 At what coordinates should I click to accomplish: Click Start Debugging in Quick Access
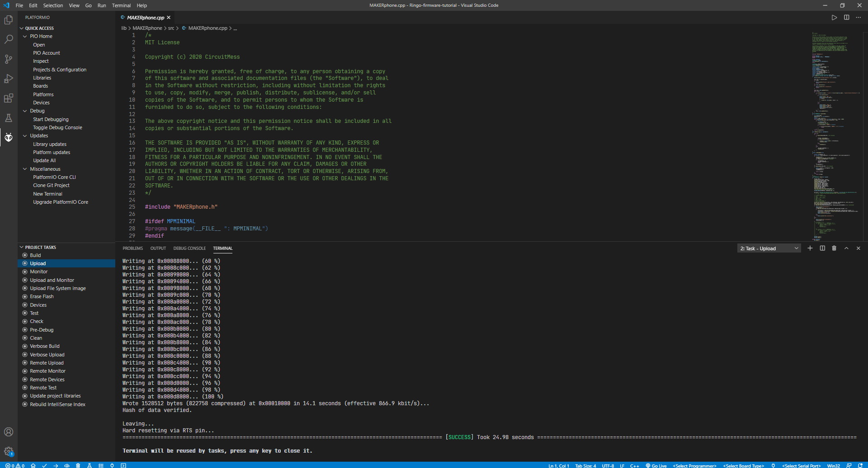tap(51, 119)
